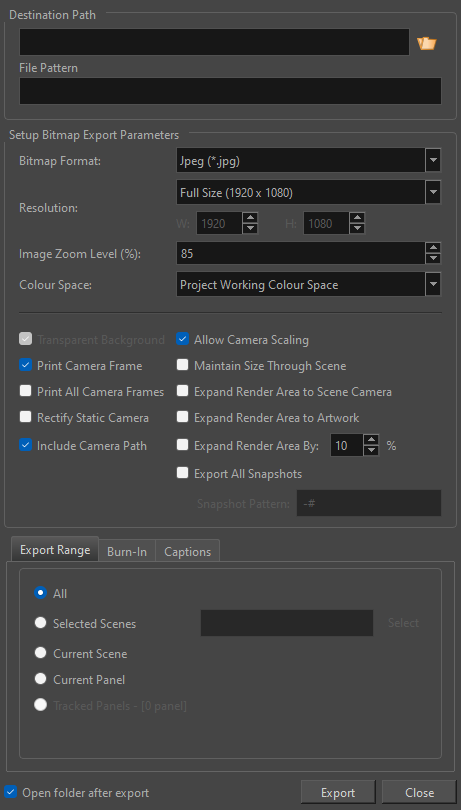Disable Allow Camera Scaling option
Viewport: 461px width, 810px height.
[x=182, y=339]
